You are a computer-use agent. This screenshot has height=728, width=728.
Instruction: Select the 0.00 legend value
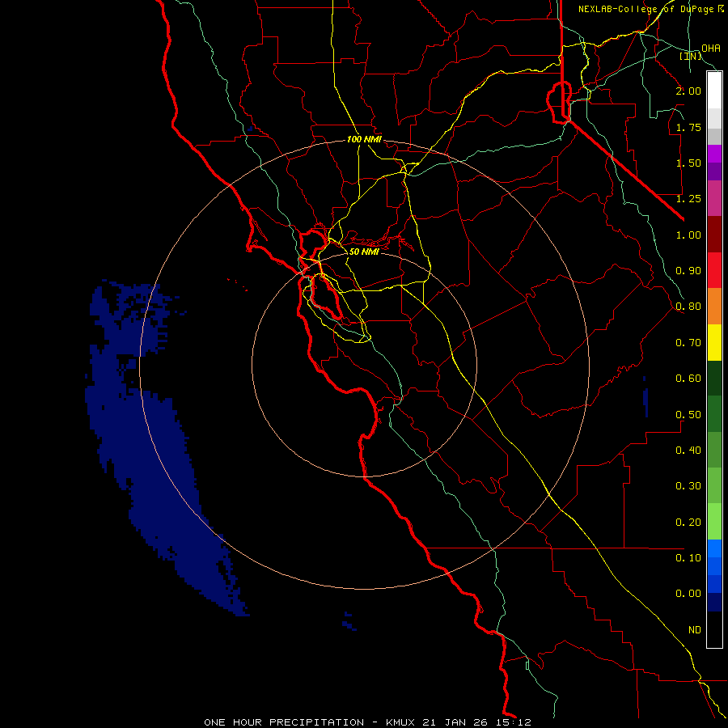tap(688, 594)
